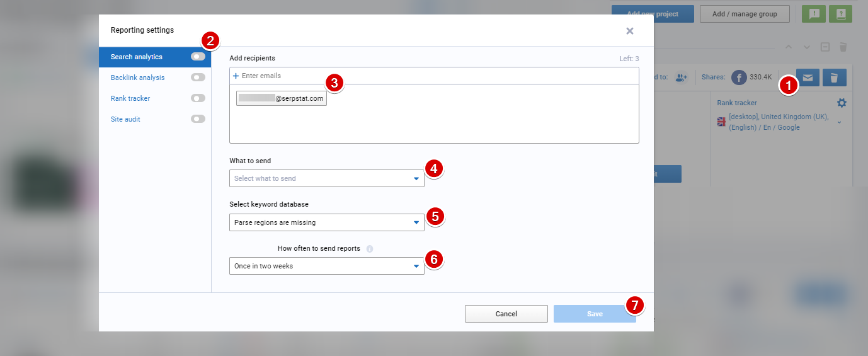Viewport: 868px width, 356px height.
Task: Click the Facebook shares icon
Action: click(x=739, y=77)
